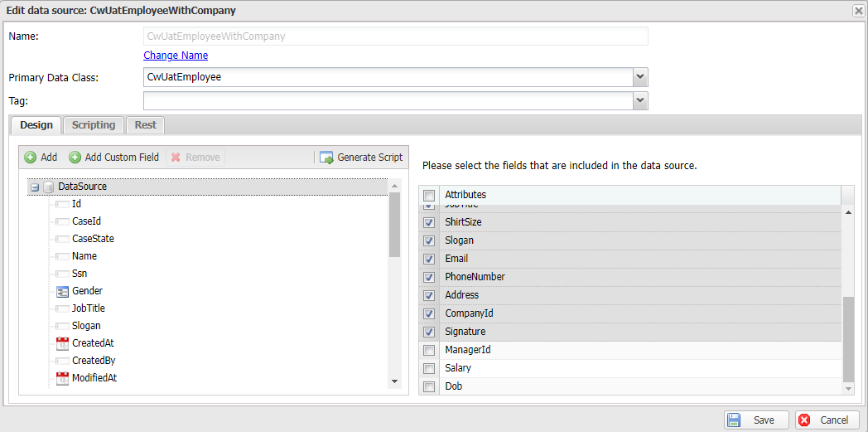Uncheck the ShirtSize attribute checkbox
This screenshot has height=432, width=868.
[x=429, y=223]
